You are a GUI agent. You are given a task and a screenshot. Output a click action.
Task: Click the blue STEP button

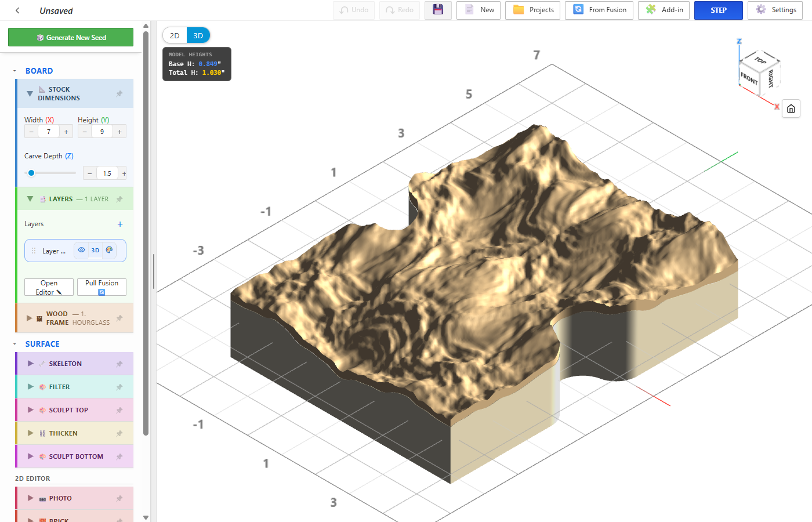tap(719, 10)
